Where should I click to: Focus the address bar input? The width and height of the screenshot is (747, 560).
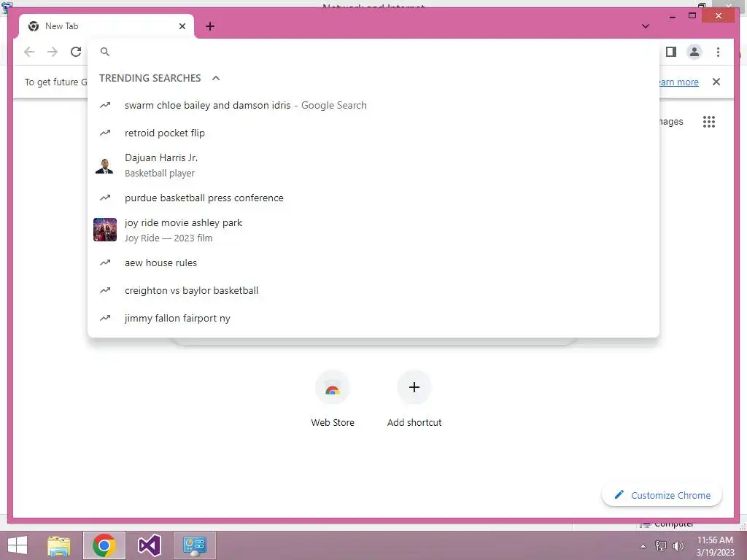click(x=373, y=52)
